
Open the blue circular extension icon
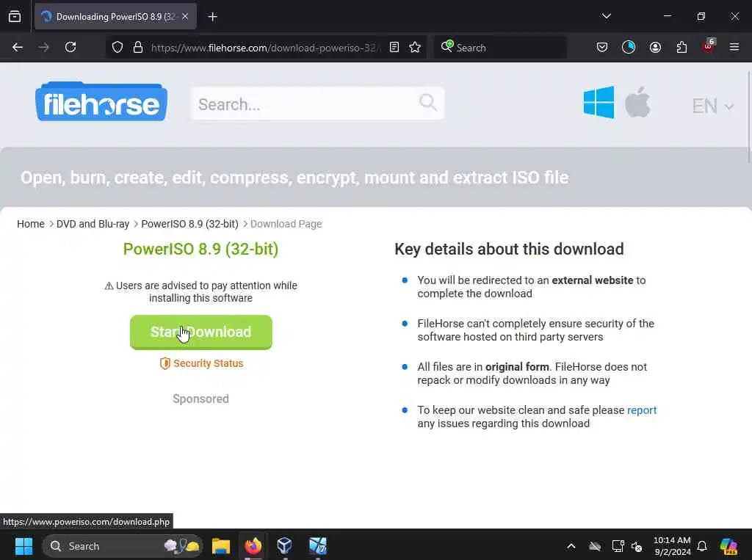pyautogui.click(x=629, y=48)
